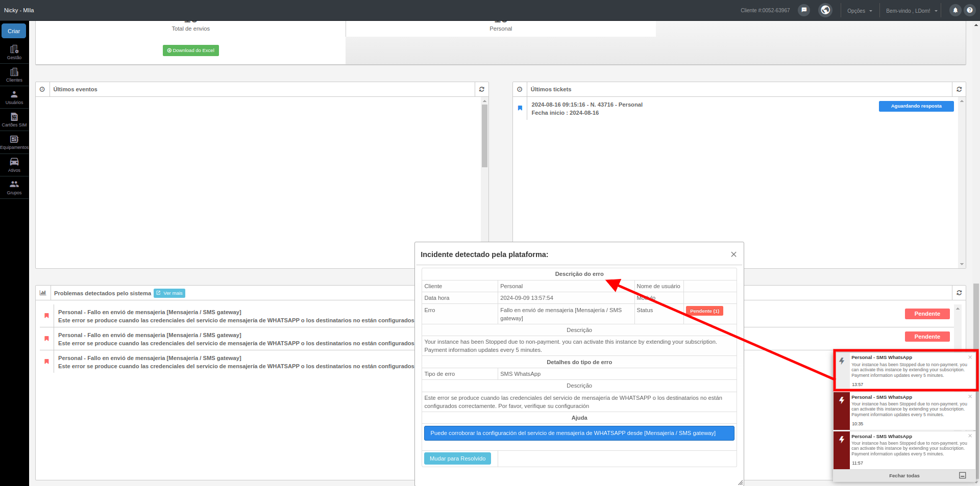Minimize the notifications stack icon beside Fechar todas

[963, 475]
